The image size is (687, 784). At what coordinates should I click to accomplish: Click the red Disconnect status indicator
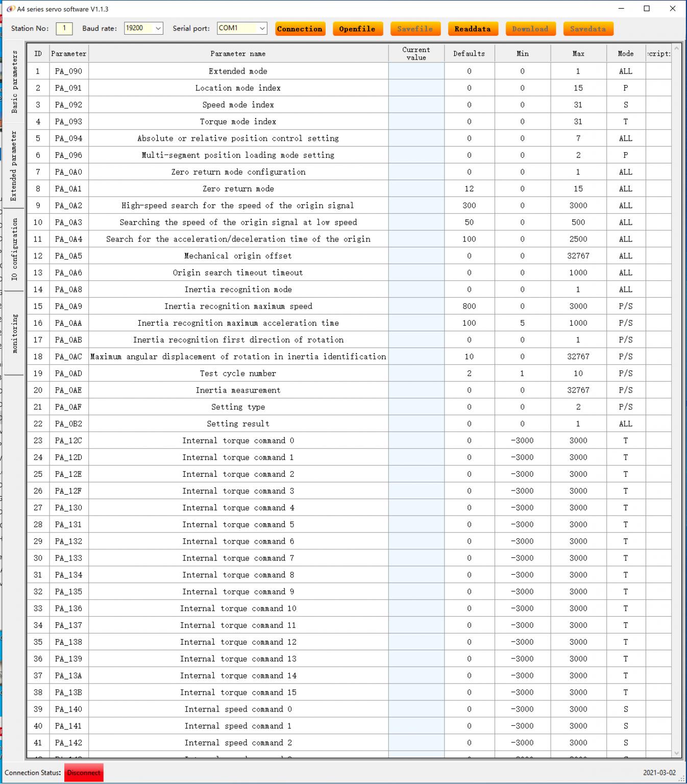click(84, 773)
